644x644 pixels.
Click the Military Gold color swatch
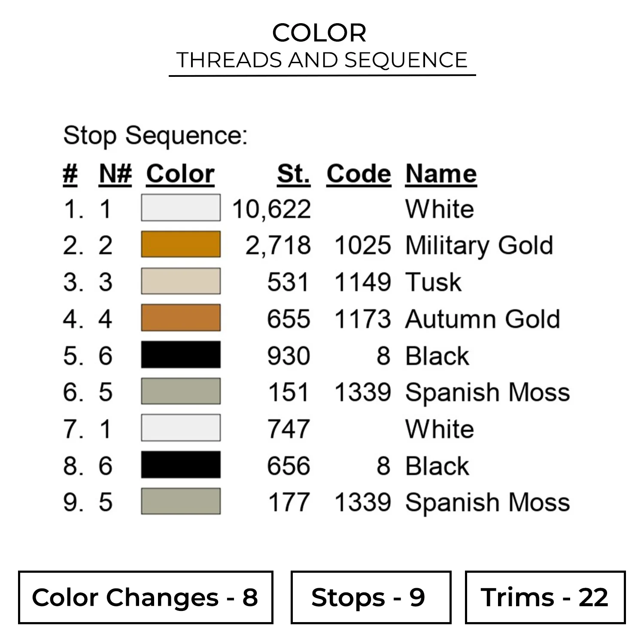point(181,244)
